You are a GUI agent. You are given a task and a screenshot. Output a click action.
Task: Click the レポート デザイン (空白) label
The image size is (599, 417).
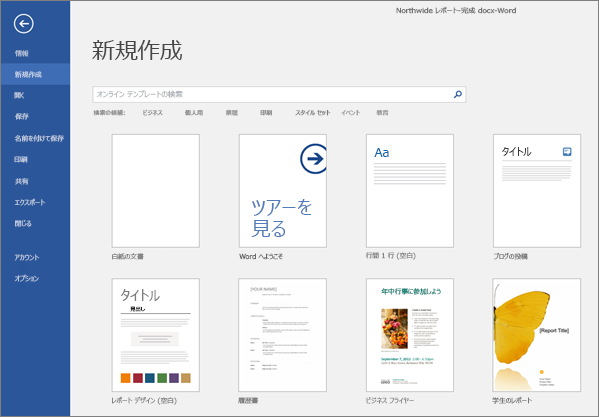click(x=144, y=401)
